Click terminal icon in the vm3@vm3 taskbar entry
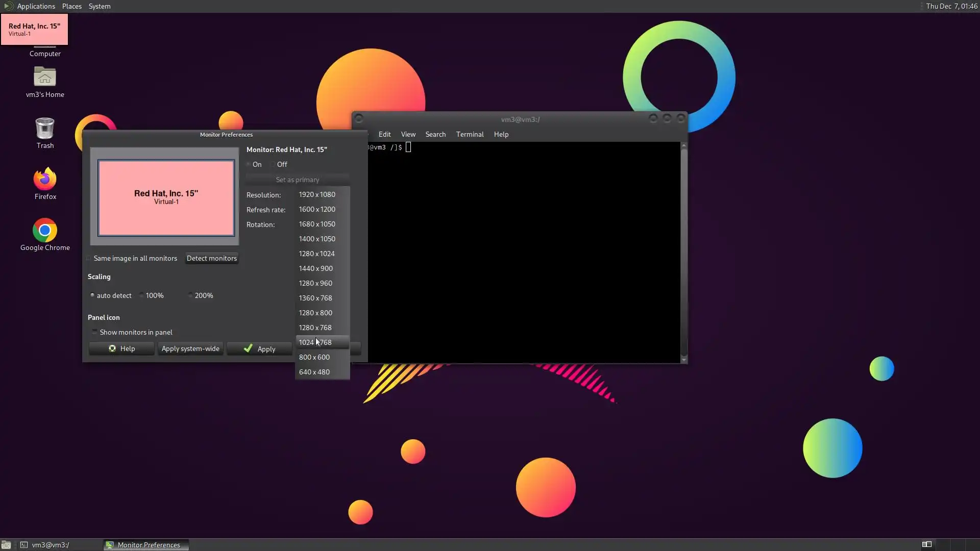This screenshot has width=980, height=551. 24,545
